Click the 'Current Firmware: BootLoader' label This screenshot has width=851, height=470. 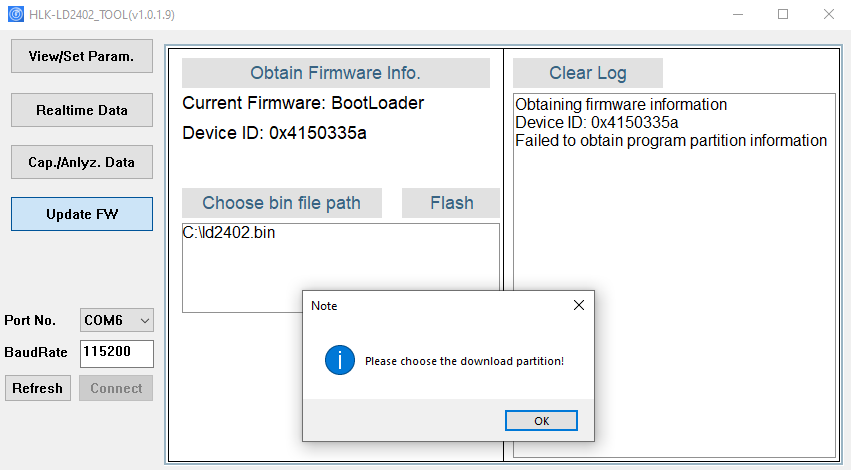point(303,103)
